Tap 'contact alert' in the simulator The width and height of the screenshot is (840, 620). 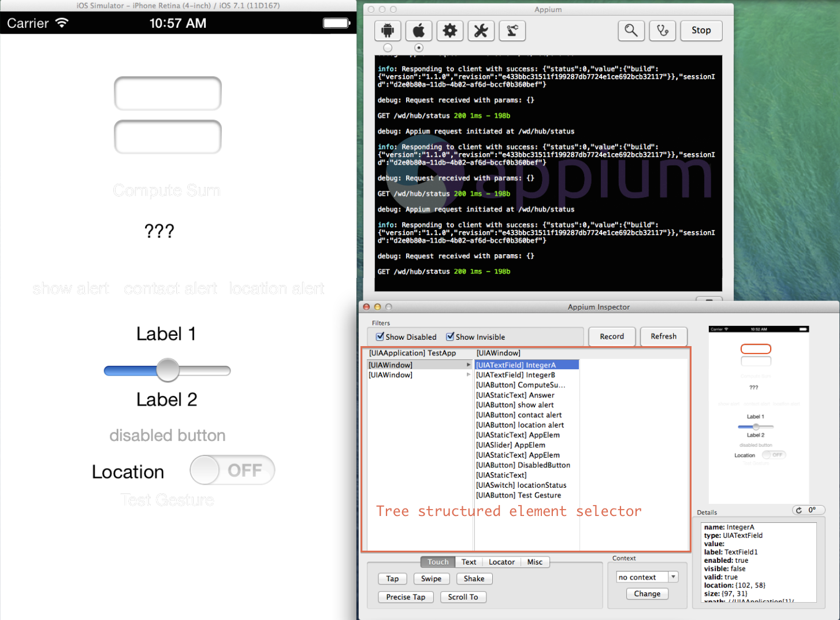coord(170,288)
